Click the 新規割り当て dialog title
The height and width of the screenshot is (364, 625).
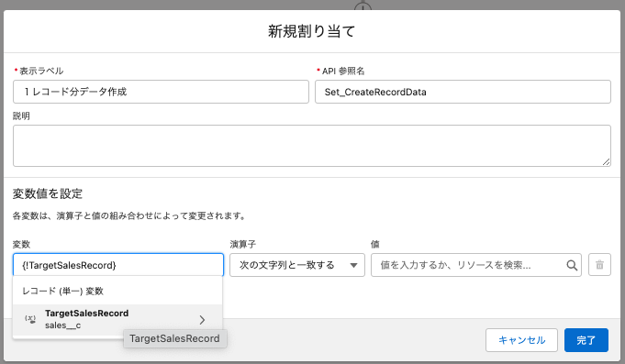pyautogui.click(x=311, y=31)
